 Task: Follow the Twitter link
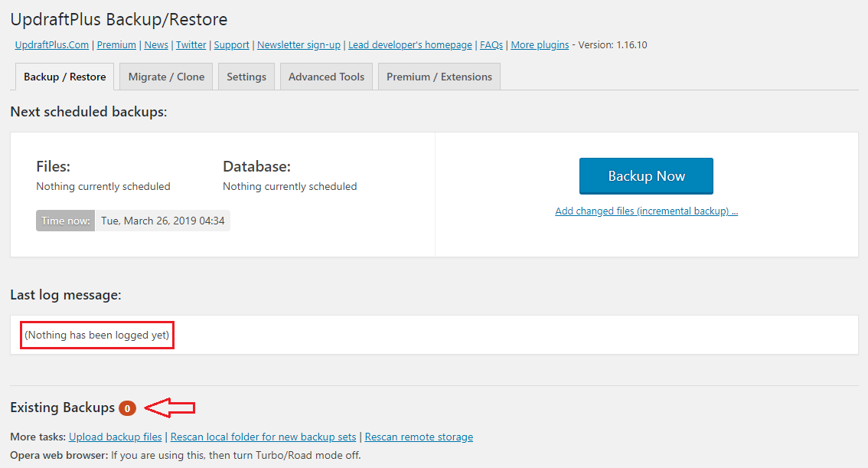(x=191, y=45)
